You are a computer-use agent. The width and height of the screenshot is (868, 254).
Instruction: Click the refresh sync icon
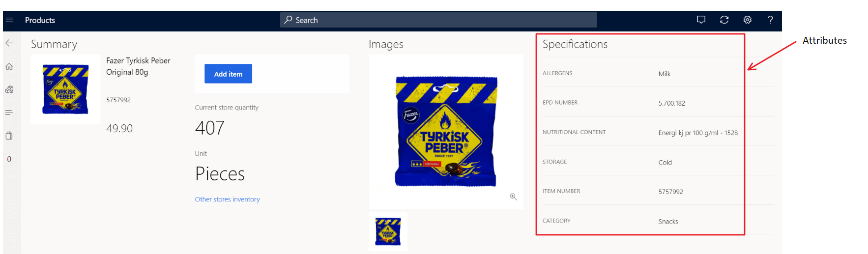(x=724, y=20)
